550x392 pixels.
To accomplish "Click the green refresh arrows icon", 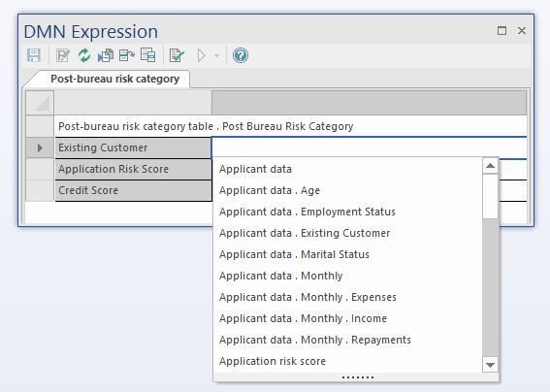I will pyautogui.click(x=84, y=55).
